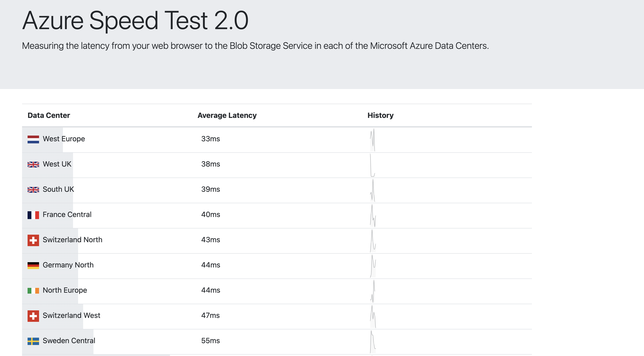Click the German flag beside Germany North
The width and height of the screenshot is (644, 356).
point(33,265)
